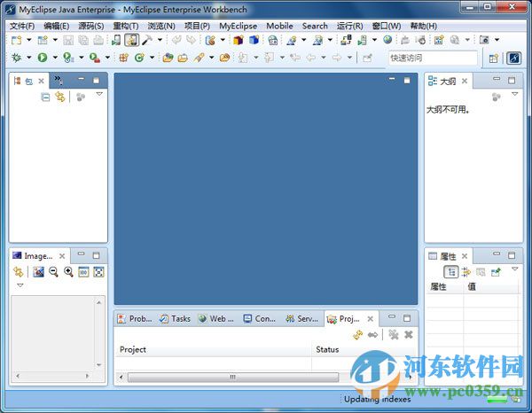Viewport: 532px width, 413px height.
Task: Open the New wizard dropdown arrow
Action: coord(29,40)
